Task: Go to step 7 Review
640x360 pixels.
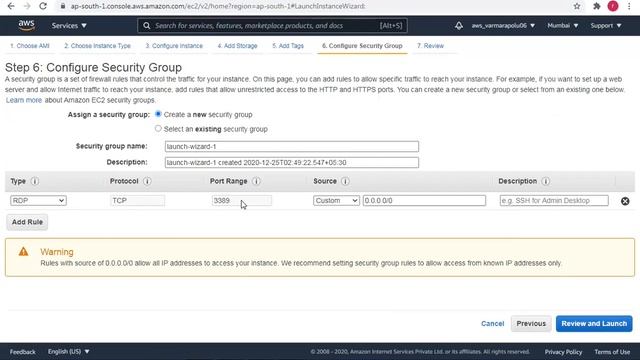Action: coord(430,46)
